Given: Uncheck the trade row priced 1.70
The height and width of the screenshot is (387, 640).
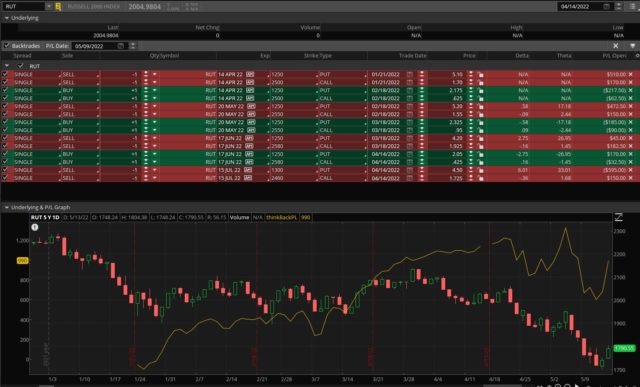Looking at the screenshot, I should pos(5,82).
